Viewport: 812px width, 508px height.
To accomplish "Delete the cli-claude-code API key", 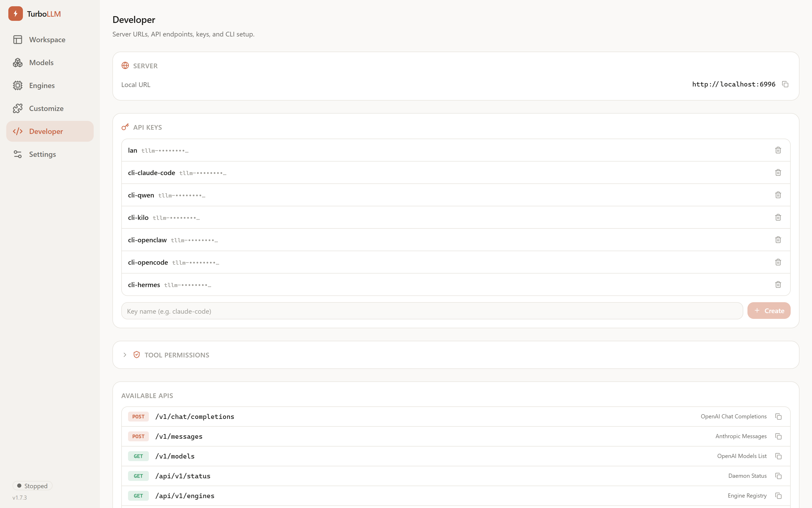I will coord(778,172).
